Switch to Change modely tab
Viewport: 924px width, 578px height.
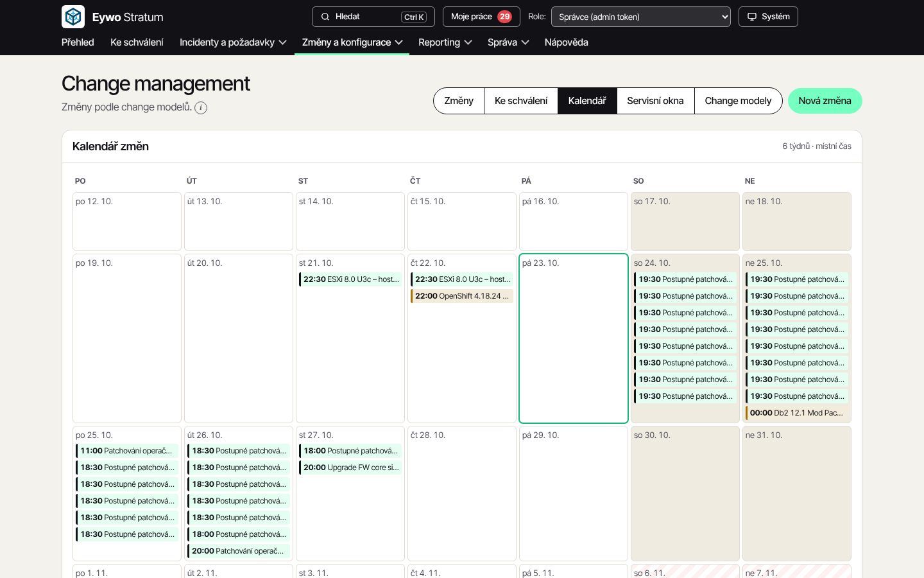(x=738, y=101)
